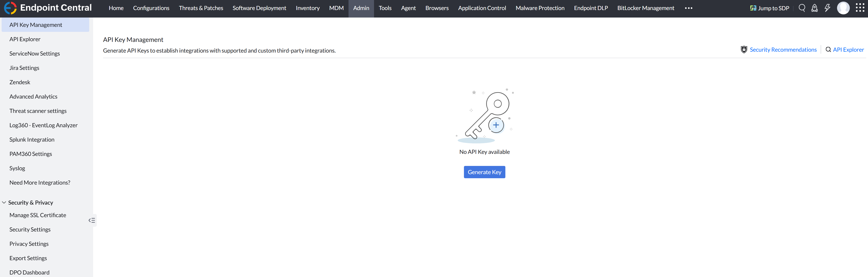This screenshot has height=277, width=868.
Task: Go to Manage SSL Certificate
Action: point(38,215)
